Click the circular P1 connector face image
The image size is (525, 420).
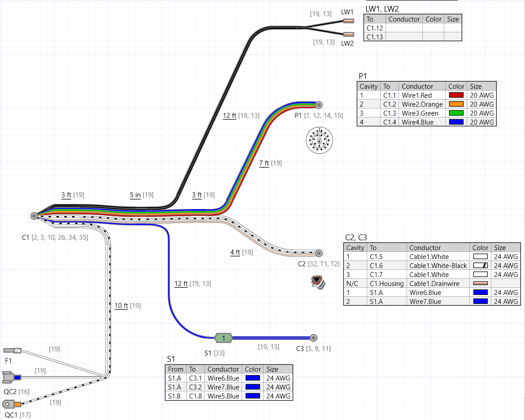pos(319,140)
